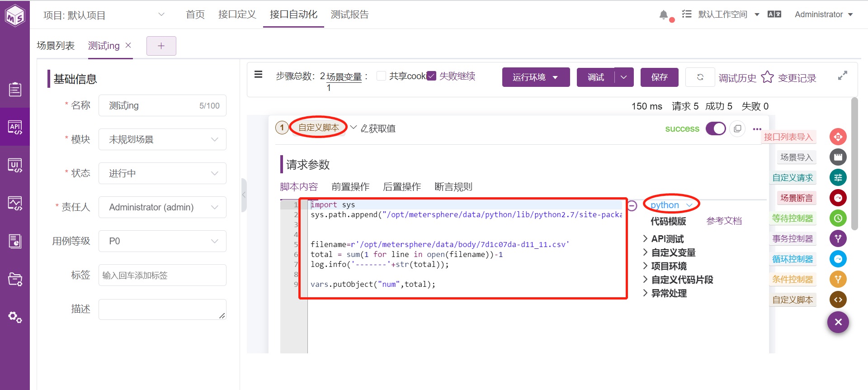Close the 测试ing tab

point(128,45)
